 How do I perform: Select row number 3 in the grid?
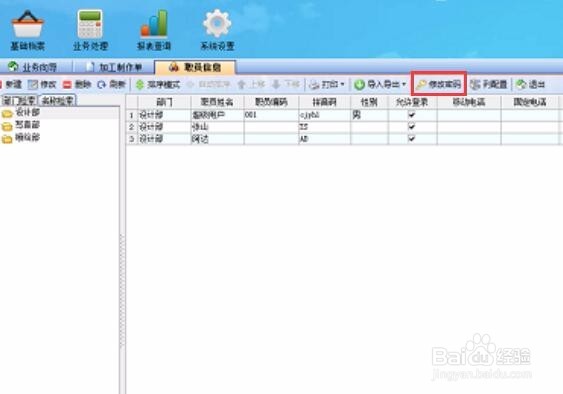pyautogui.click(x=132, y=139)
